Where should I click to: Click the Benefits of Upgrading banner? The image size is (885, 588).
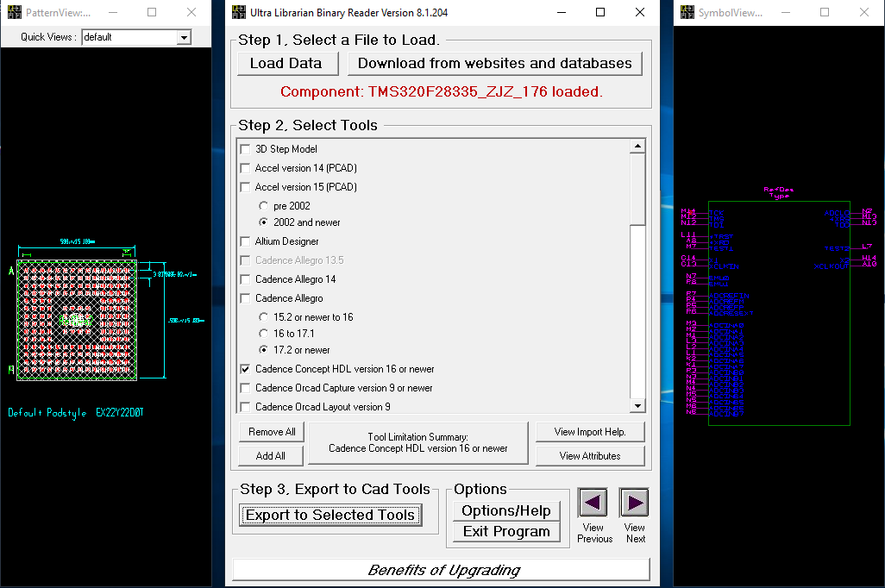[x=442, y=570]
